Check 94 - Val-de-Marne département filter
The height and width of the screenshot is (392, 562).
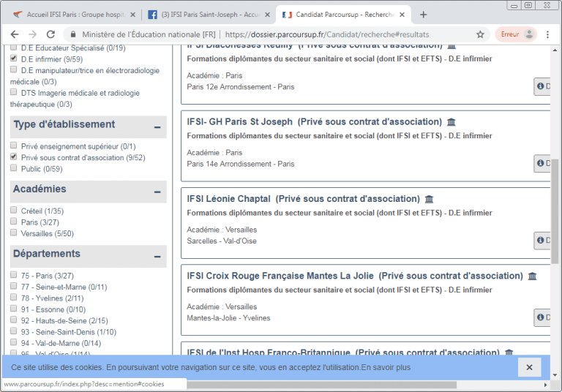point(14,342)
